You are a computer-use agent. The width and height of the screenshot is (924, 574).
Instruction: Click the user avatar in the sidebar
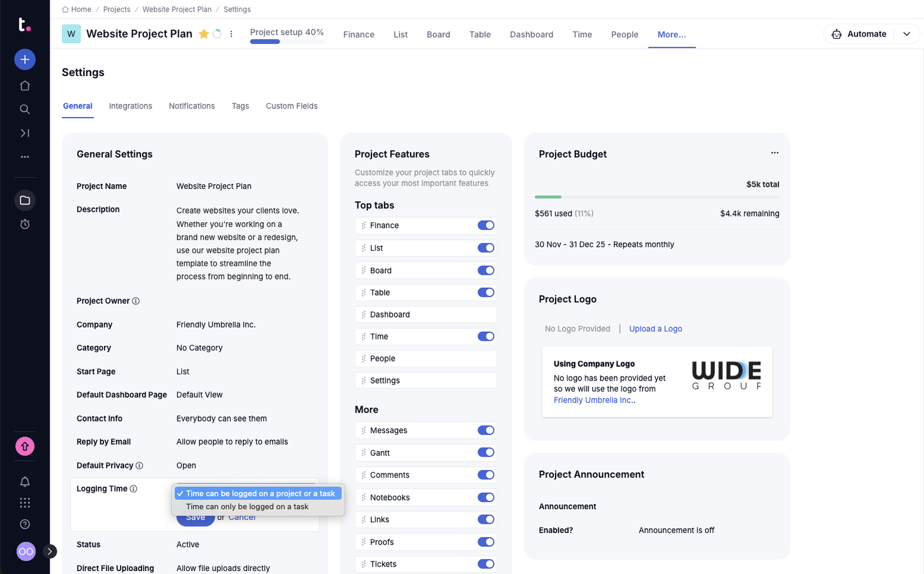coord(26,551)
